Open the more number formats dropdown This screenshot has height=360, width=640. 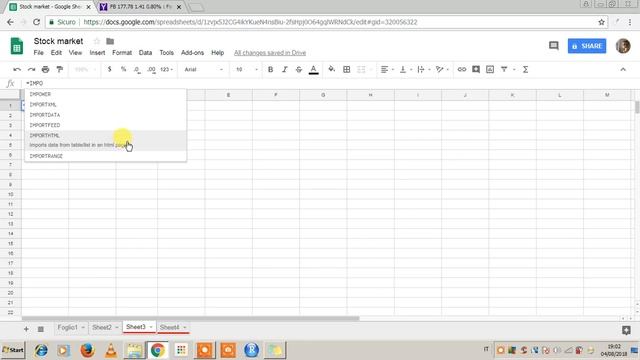pos(166,69)
